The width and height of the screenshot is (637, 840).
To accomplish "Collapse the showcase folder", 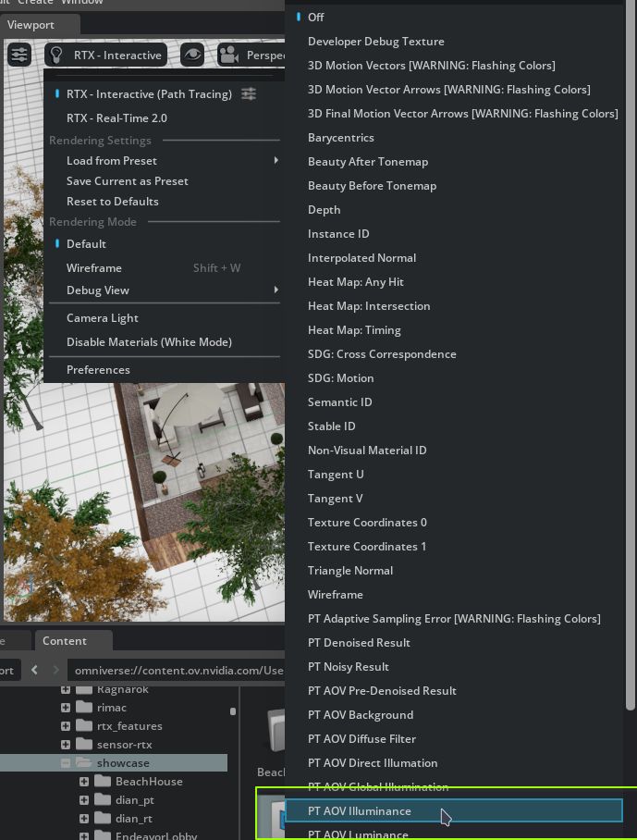I will 66,763.
